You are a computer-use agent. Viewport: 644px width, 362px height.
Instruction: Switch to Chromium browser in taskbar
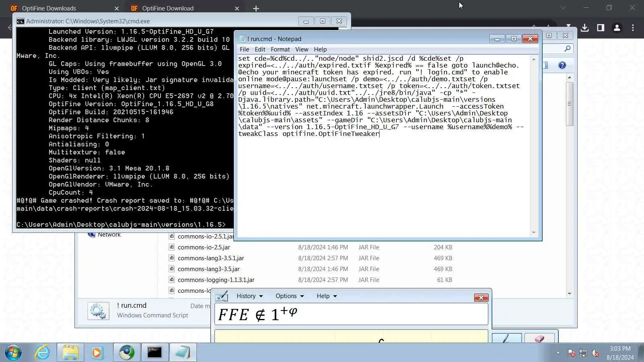click(x=127, y=353)
